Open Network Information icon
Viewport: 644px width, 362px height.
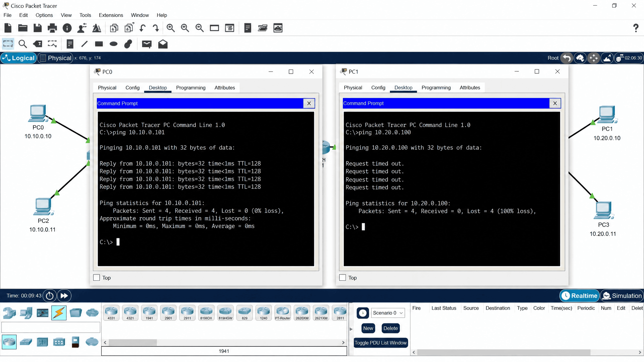(67, 28)
